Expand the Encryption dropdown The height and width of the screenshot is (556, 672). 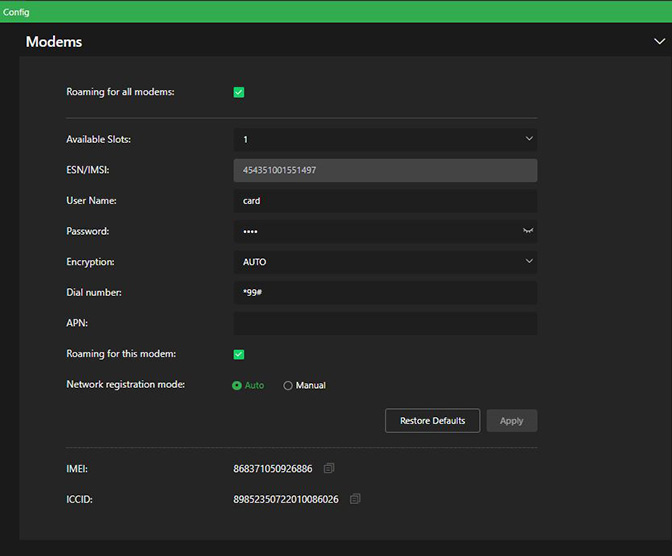(x=385, y=262)
